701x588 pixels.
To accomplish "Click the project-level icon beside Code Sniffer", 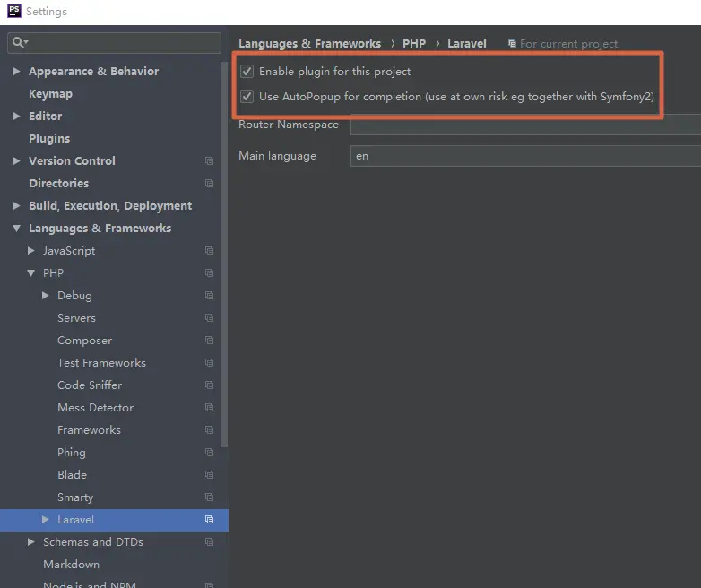I will point(209,385).
